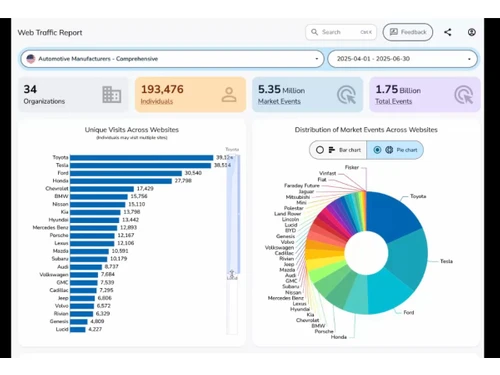Click the pie chart icon in the toggle
Screen dimensions: 500x375
[x=389, y=150]
